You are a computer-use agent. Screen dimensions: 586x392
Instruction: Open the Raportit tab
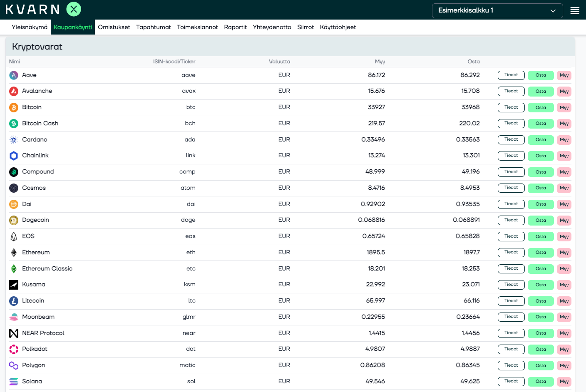236,27
